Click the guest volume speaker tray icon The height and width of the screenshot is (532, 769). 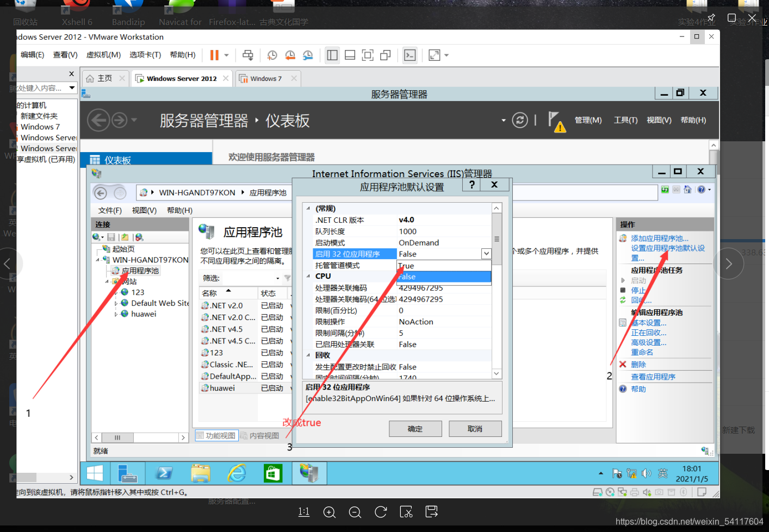(x=646, y=473)
